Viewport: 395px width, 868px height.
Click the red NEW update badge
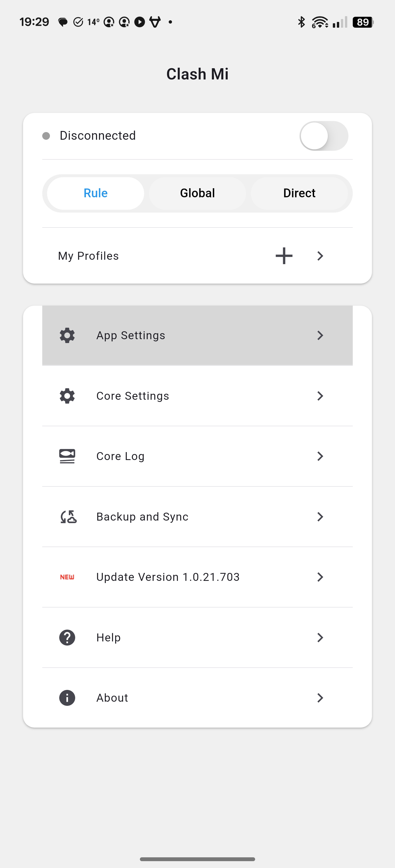point(67,577)
